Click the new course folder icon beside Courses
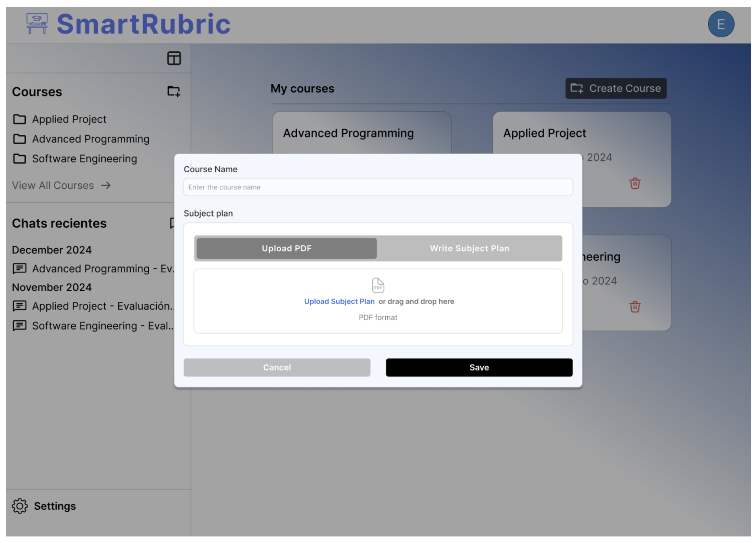This screenshot has height=543, width=756. pos(173,91)
